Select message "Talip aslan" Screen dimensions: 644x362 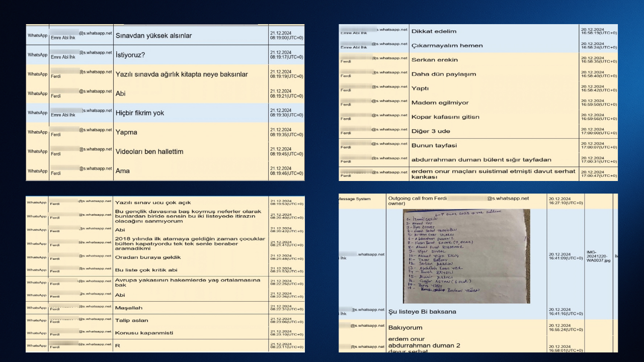click(131, 320)
